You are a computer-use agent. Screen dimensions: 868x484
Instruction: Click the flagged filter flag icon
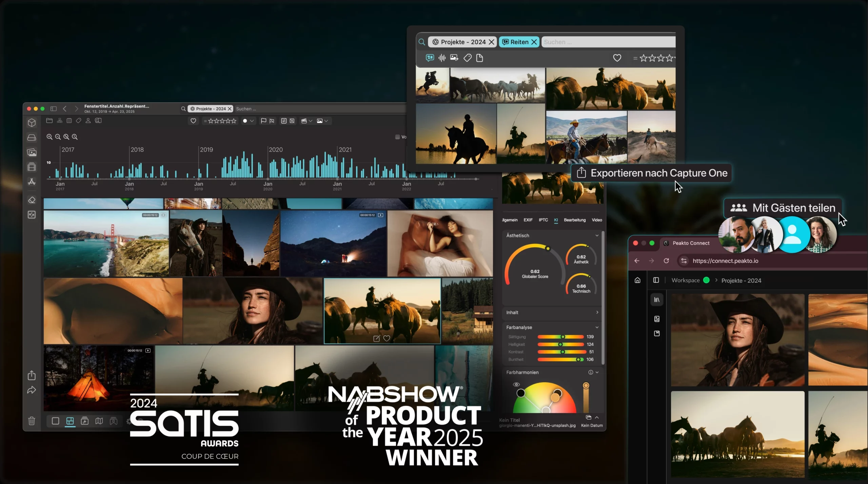(263, 121)
